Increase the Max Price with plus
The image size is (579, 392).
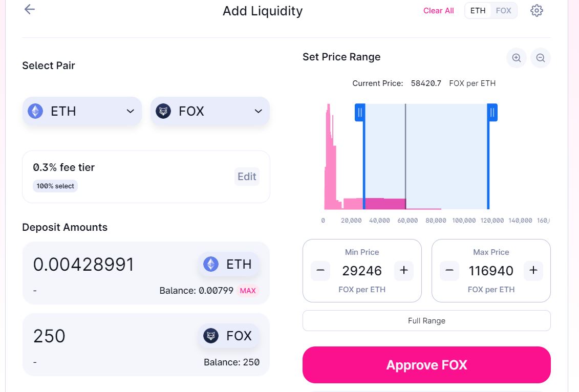pos(533,270)
